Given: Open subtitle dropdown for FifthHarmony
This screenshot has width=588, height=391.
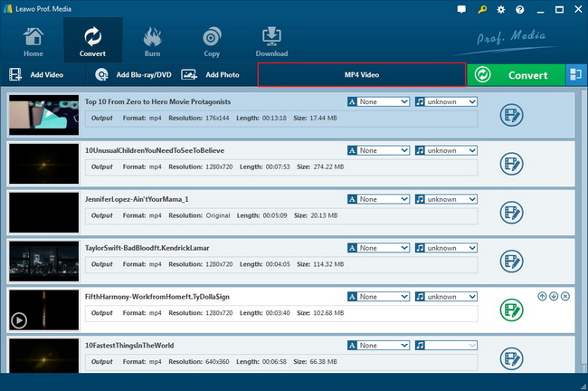Looking at the screenshot, I should click(378, 297).
